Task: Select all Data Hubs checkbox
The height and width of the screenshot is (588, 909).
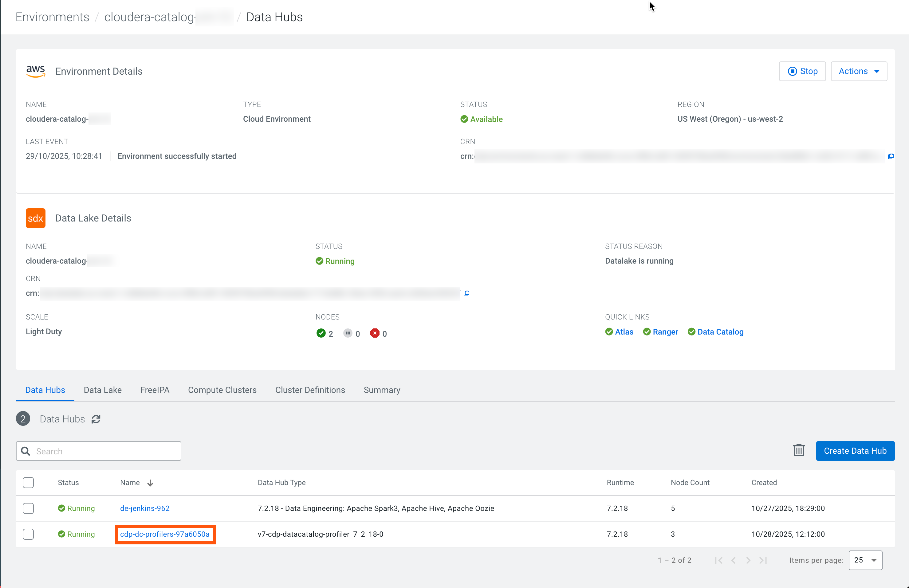Action: [28, 483]
